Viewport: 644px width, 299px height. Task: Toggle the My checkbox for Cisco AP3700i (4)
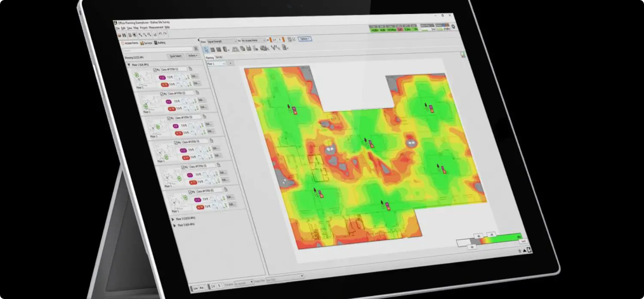pyautogui.click(x=176, y=143)
